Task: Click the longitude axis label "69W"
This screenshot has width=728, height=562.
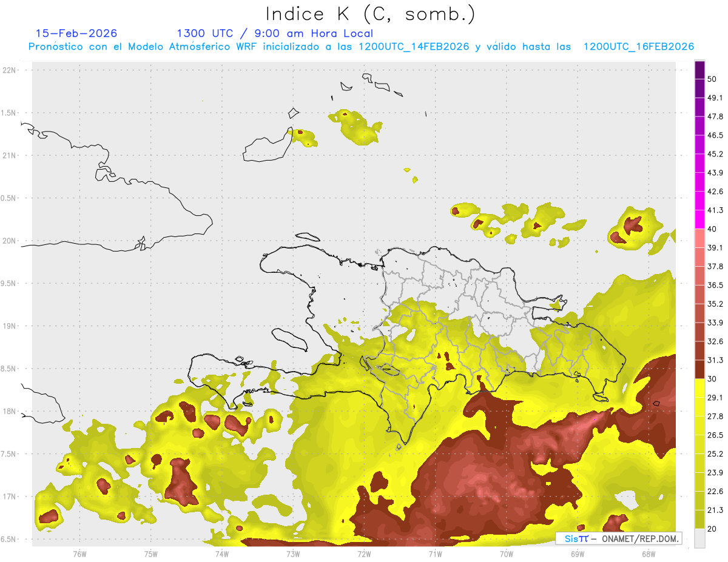Action: [578, 554]
